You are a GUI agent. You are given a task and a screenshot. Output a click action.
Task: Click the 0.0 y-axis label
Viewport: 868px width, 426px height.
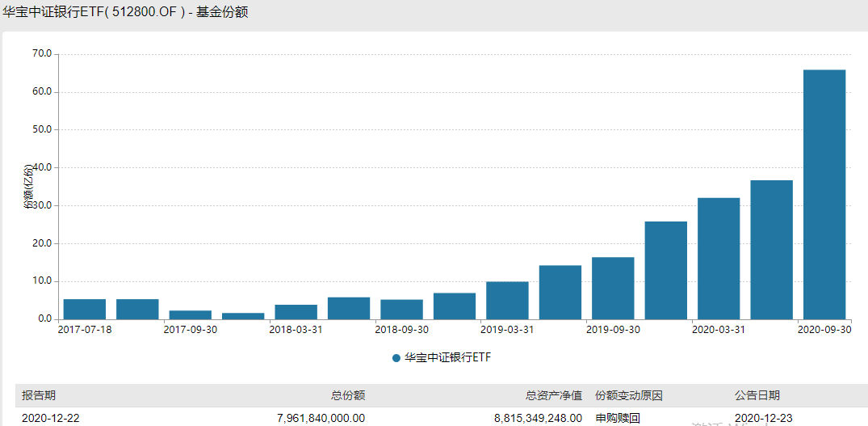coord(45,319)
